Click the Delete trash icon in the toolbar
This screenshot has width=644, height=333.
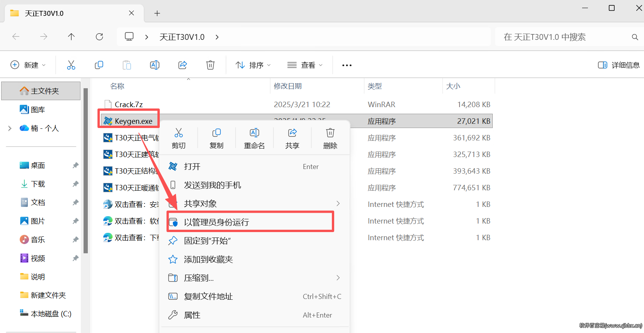[x=210, y=65]
